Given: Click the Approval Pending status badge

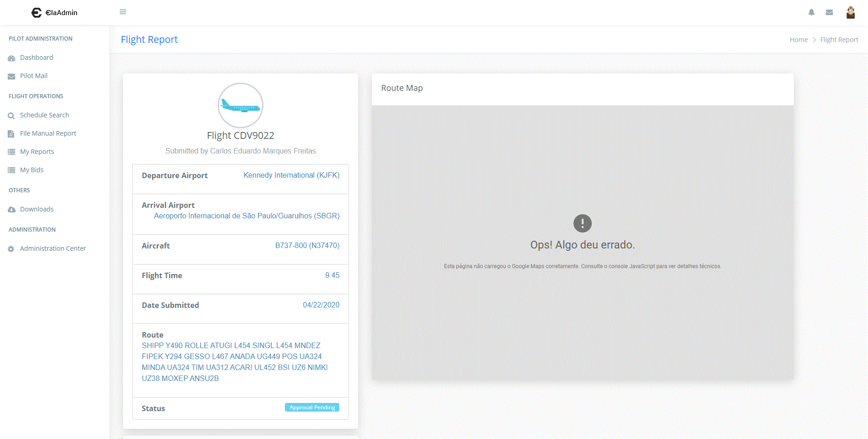Looking at the screenshot, I should point(312,407).
